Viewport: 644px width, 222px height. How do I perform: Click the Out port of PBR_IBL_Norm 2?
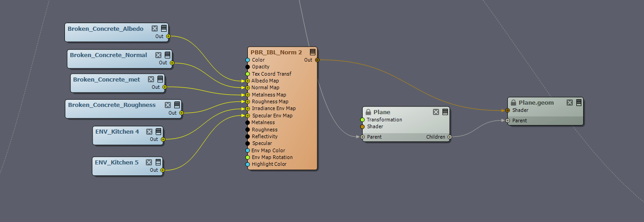click(317, 60)
